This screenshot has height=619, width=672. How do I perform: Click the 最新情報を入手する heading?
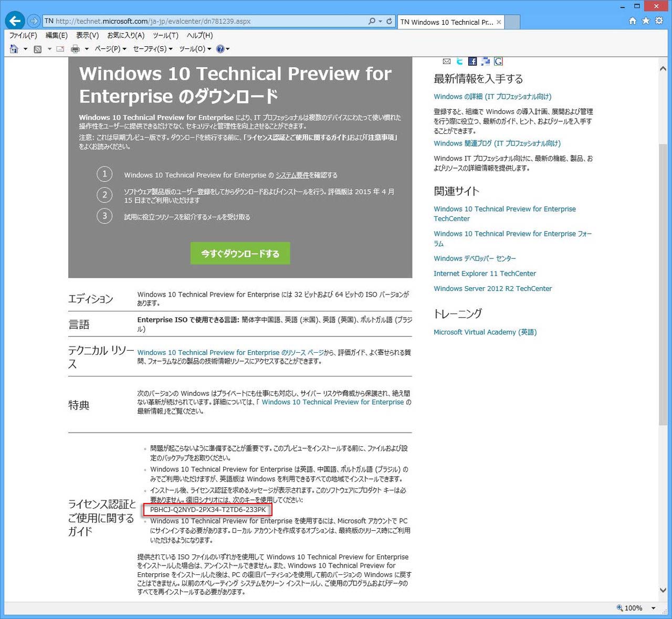(x=478, y=79)
